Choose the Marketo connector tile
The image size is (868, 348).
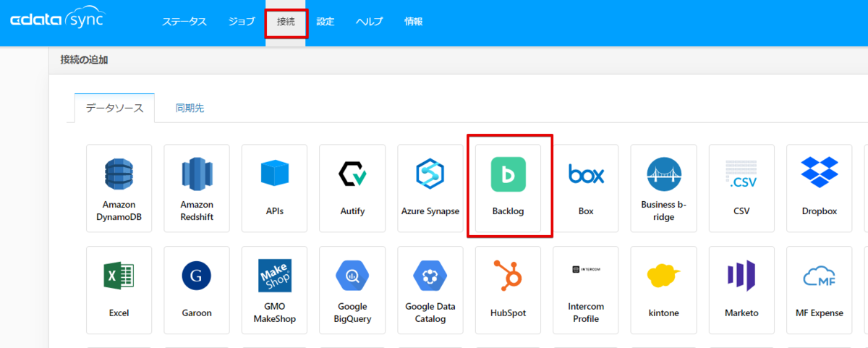click(x=741, y=289)
